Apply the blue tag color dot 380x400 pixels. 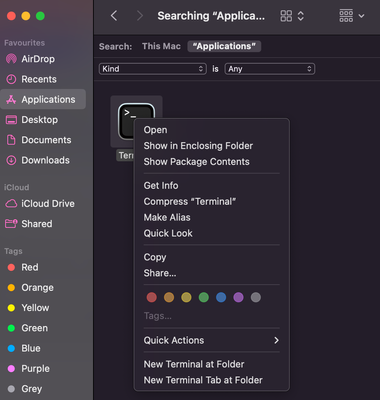221,297
